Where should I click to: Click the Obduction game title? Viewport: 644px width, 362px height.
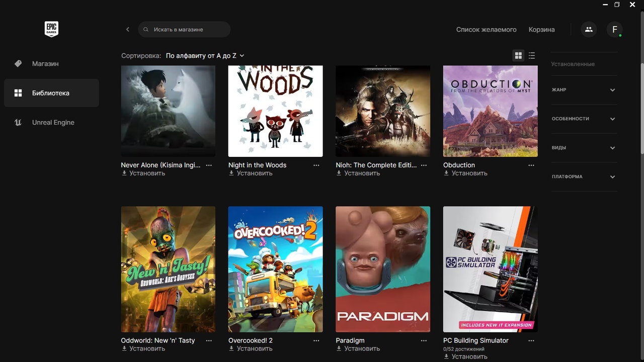(x=459, y=165)
